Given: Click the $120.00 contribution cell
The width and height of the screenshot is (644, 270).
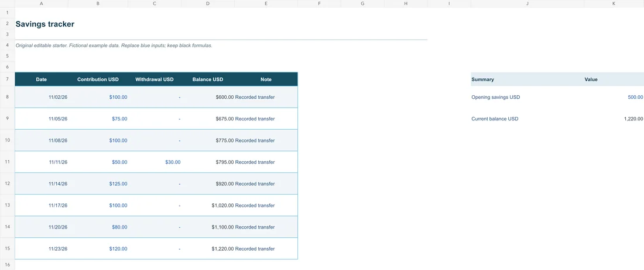Looking at the screenshot, I should coord(98,249).
